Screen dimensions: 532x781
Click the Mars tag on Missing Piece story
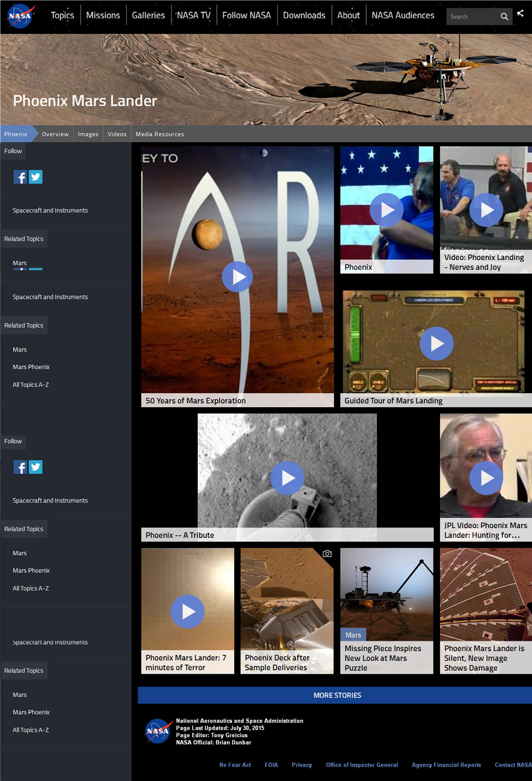(353, 635)
